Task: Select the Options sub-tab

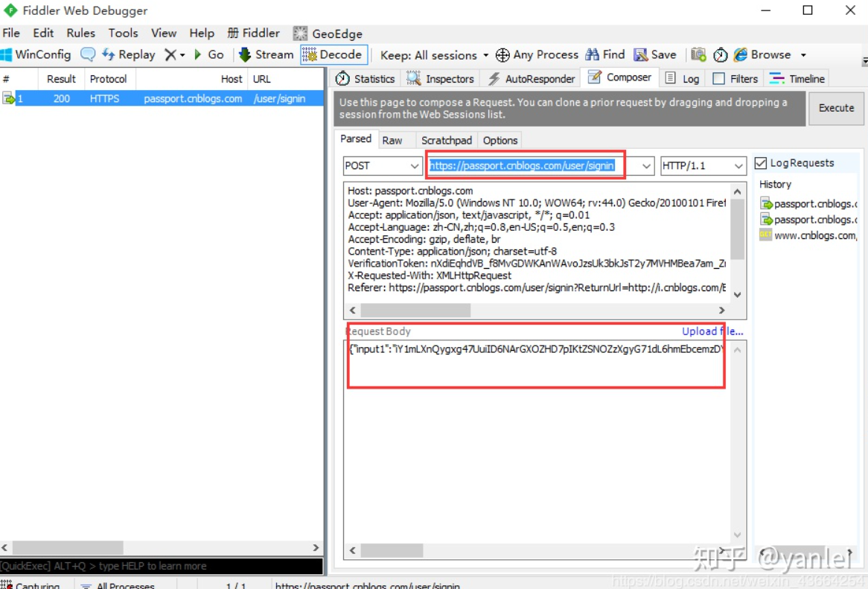Action: point(500,141)
